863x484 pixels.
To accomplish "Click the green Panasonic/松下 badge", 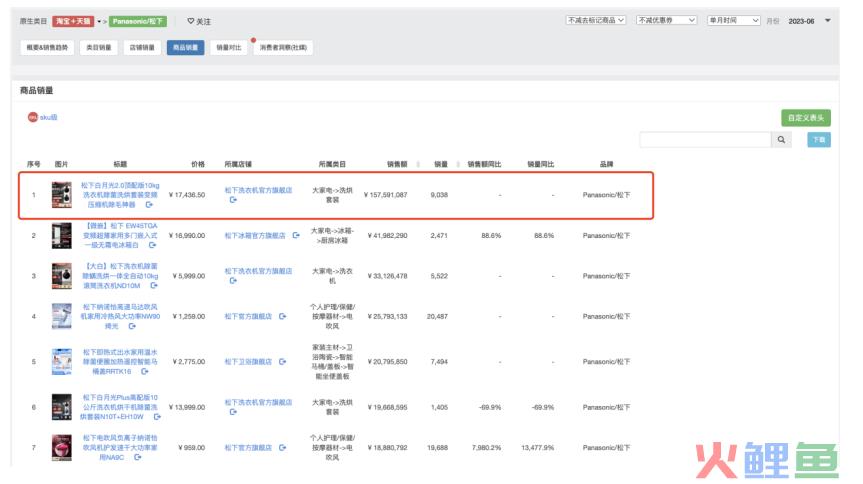I will [x=138, y=21].
